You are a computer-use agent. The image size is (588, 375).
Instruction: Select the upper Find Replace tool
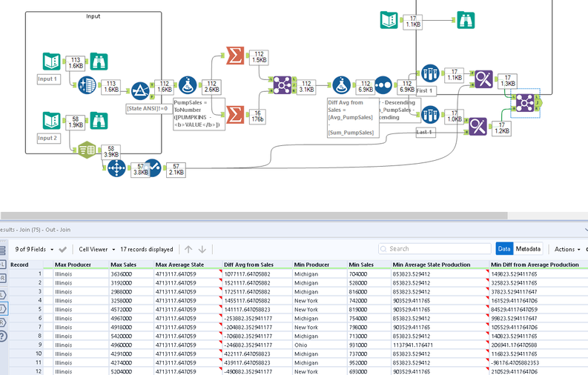[483, 79]
